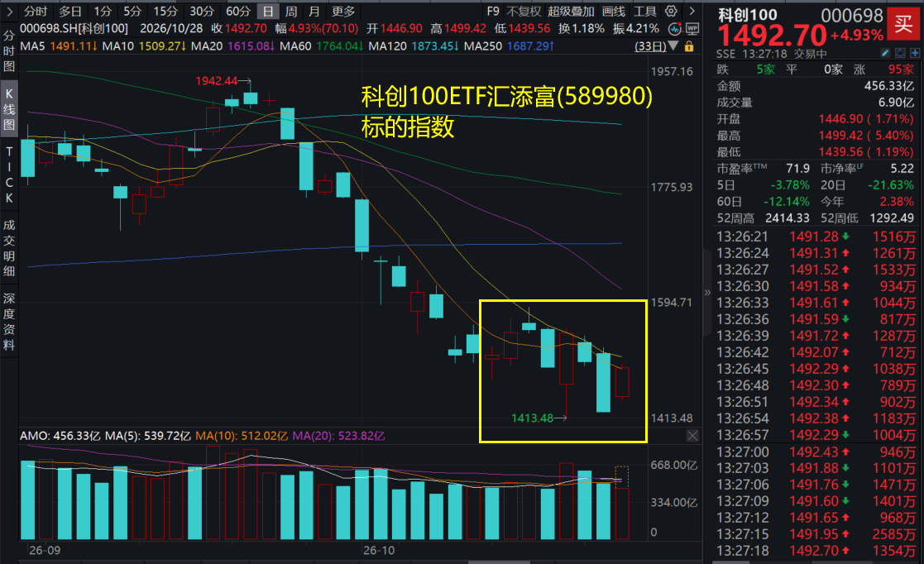Click the MA5 value 1491.11
Viewport: 924px width, 564px height.
[70, 46]
